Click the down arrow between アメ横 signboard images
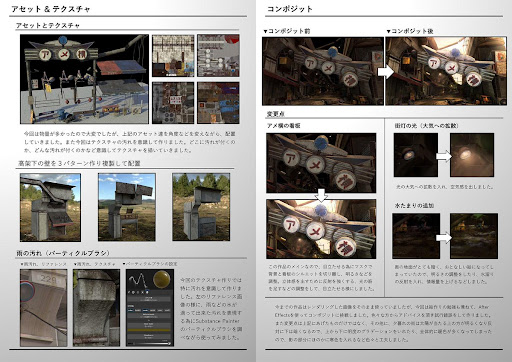512x362 pixels. pos(321,195)
